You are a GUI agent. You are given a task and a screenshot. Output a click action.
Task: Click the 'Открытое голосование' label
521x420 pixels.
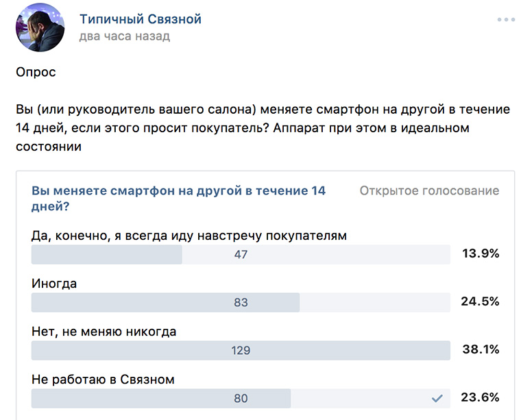(x=429, y=190)
